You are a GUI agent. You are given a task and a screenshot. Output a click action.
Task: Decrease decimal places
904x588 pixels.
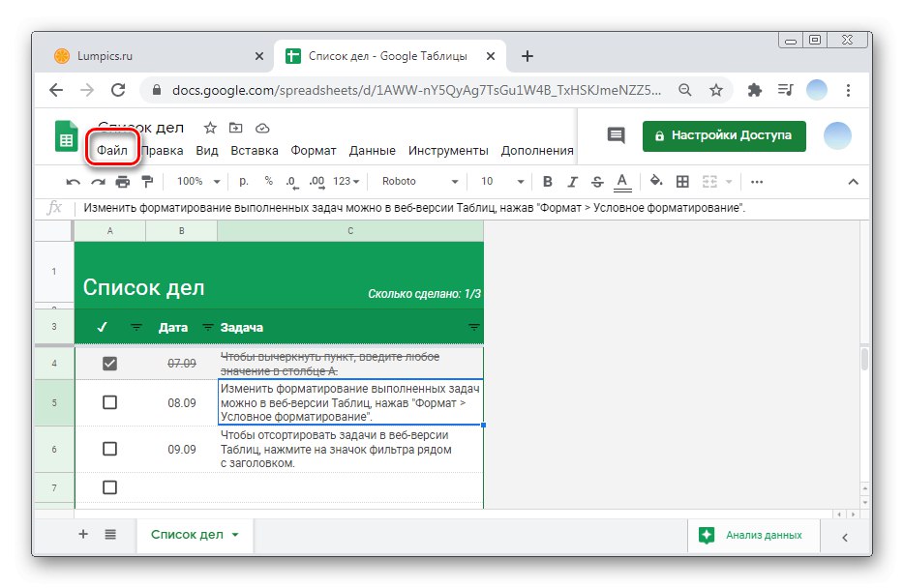pyautogui.click(x=292, y=182)
